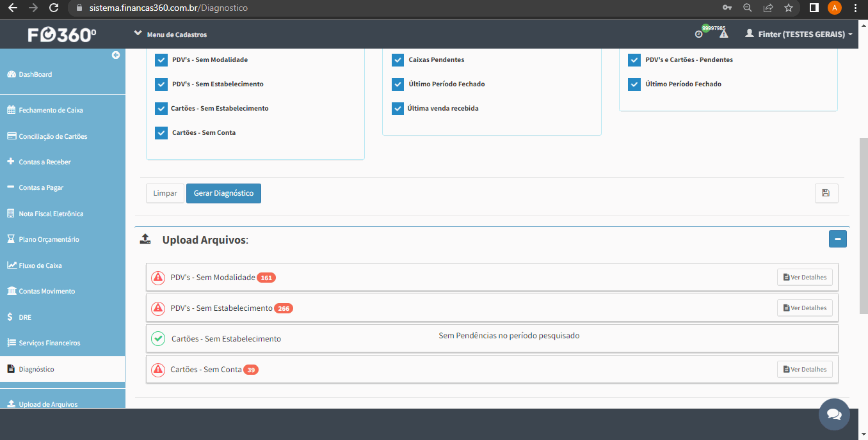Expand the Menu de Cadastros dropdown
The width and height of the screenshot is (868, 440).
(170, 34)
